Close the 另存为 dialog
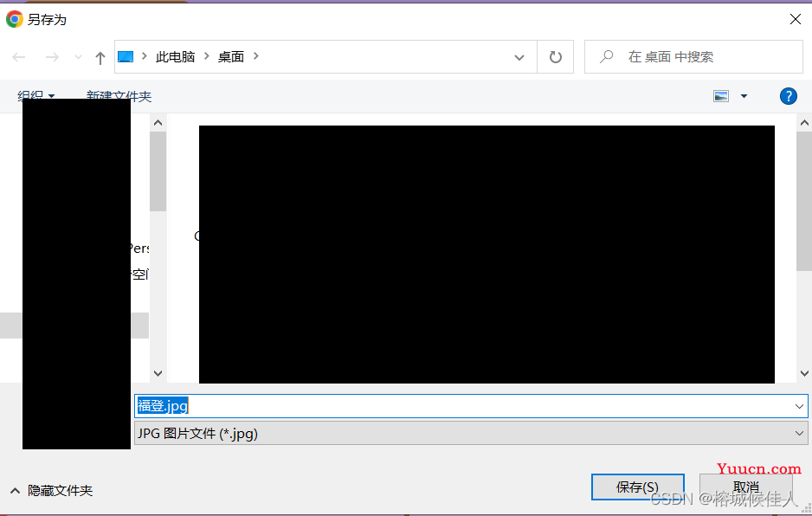The width and height of the screenshot is (812, 516). coord(795,19)
